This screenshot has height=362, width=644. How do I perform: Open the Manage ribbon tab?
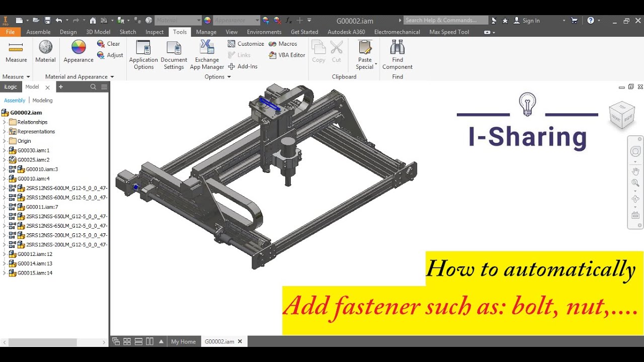pyautogui.click(x=206, y=32)
